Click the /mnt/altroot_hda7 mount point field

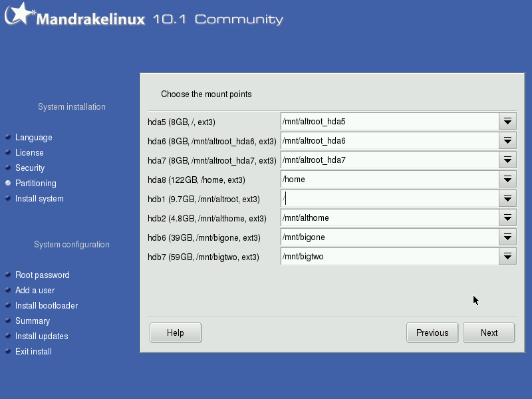[x=390, y=160]
